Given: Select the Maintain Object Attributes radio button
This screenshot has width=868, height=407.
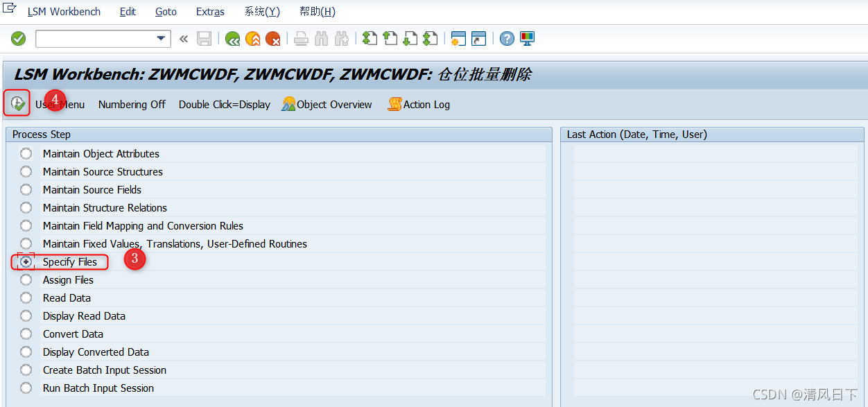Looking at the screenshot, I should pos(26,153).
